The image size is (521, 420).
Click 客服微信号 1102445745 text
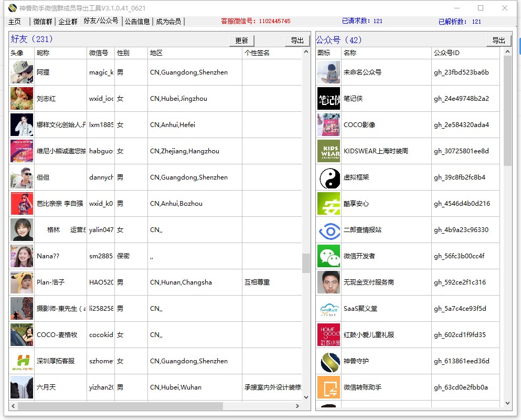[256, 22]
